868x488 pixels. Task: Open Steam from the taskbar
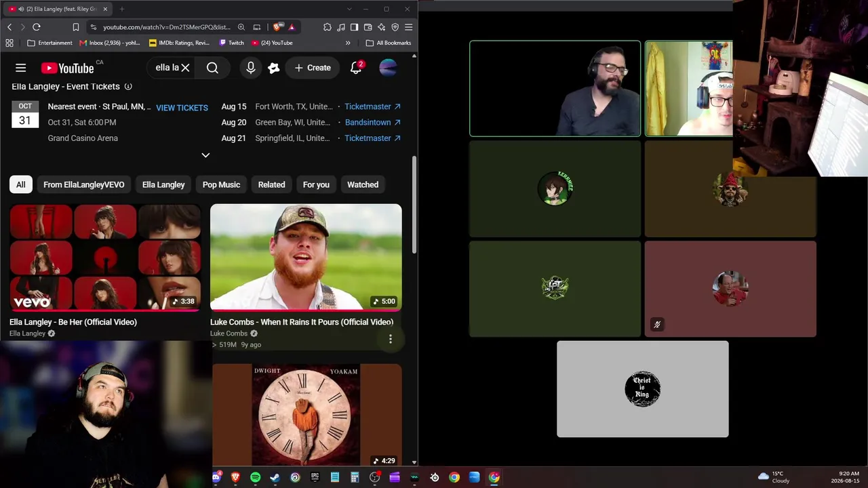[275, 477]
